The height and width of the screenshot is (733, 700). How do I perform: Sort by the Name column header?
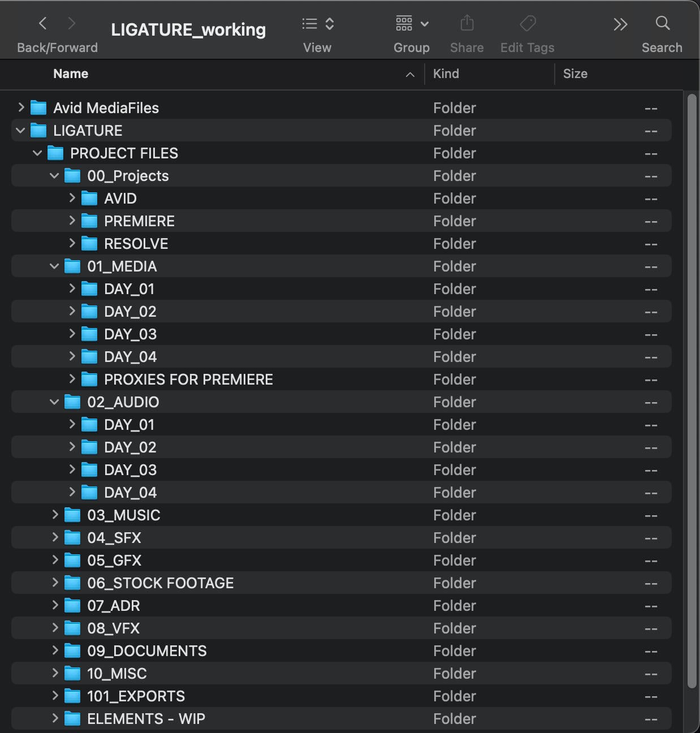click(x=71, y=74)
